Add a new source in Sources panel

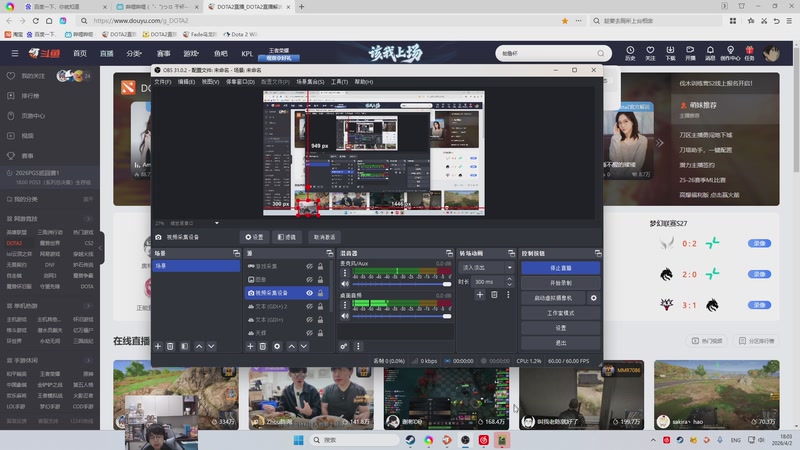point(250,346)
